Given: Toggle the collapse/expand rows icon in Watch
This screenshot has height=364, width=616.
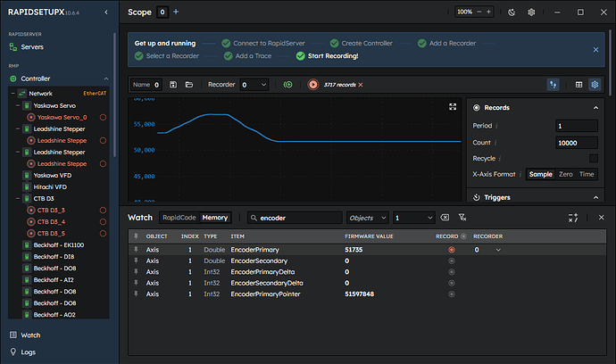Looking at the screenshot, I should click(573, 218).
